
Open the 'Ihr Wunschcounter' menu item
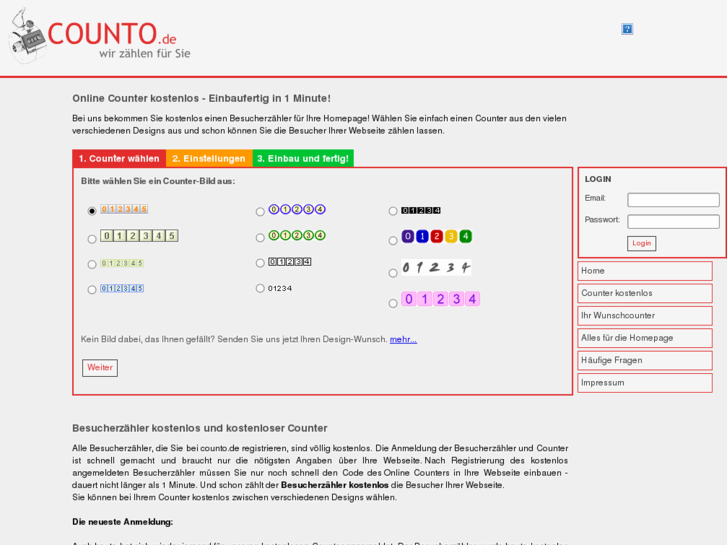[x=645, y=316]
